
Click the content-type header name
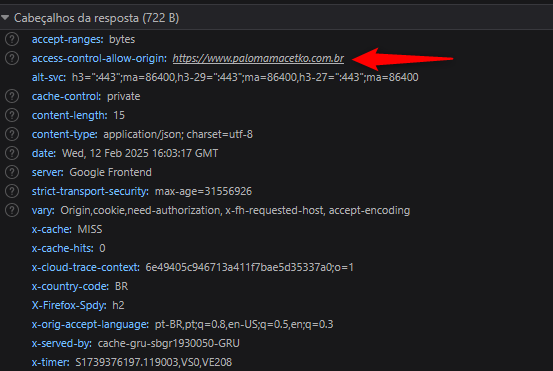[65, 135]
